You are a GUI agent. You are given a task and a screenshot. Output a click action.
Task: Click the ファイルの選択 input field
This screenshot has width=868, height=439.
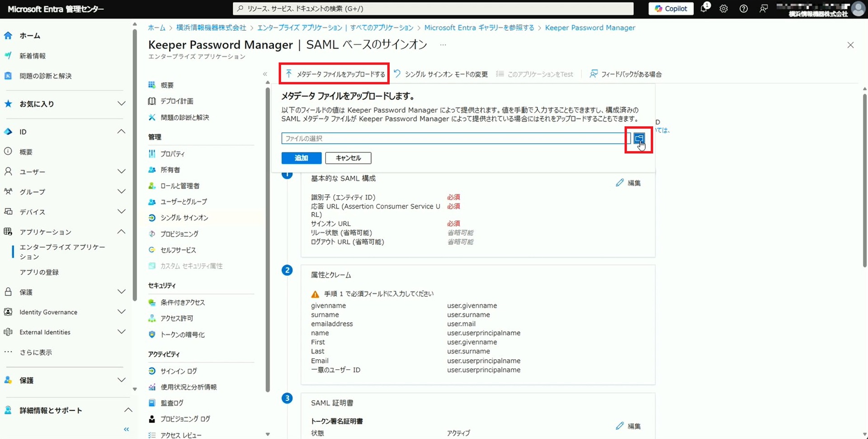coord(452,138)
